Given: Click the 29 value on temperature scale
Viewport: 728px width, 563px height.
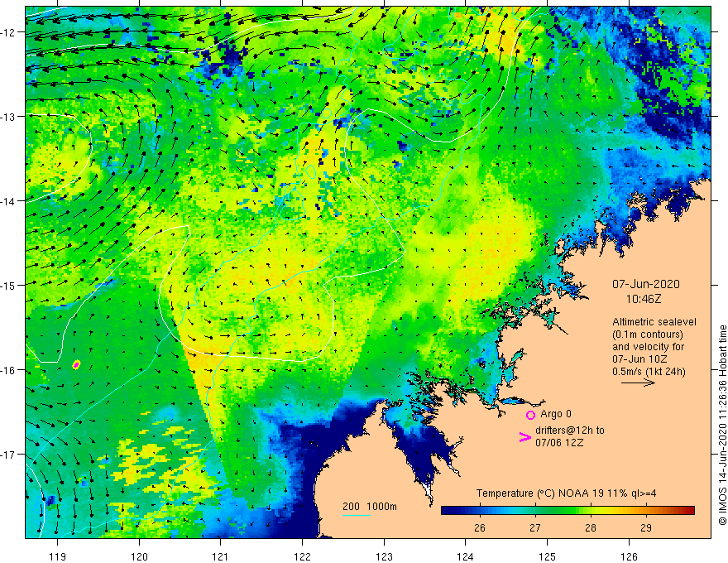Looking at the screenshot, I should (x=645, y=528).
